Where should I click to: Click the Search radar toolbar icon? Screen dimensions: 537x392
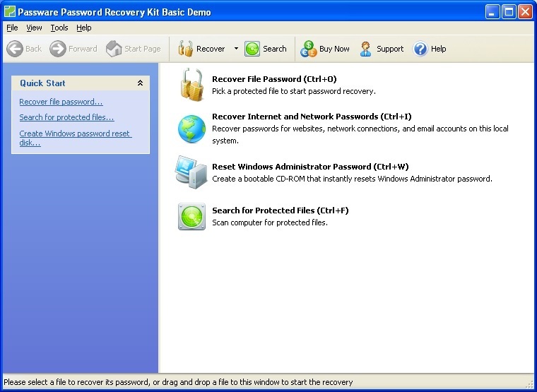252,49
